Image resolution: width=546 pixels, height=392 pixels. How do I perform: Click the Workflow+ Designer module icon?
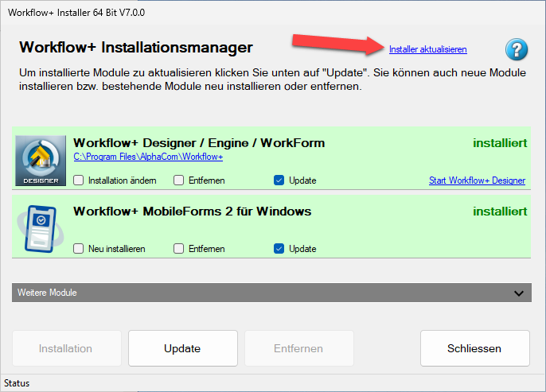coord(41,161)
